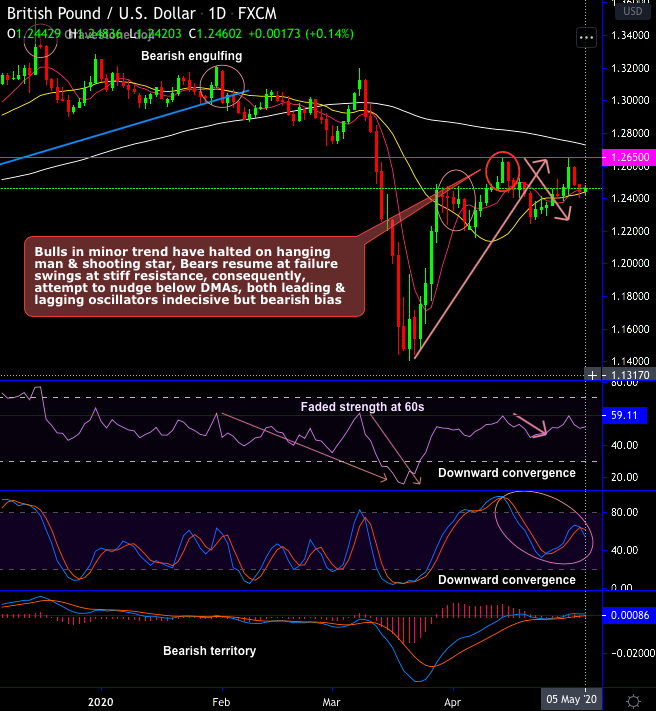656x711 pixels.
Task: Open the three-dots more options button
Action: coord(586,37)
